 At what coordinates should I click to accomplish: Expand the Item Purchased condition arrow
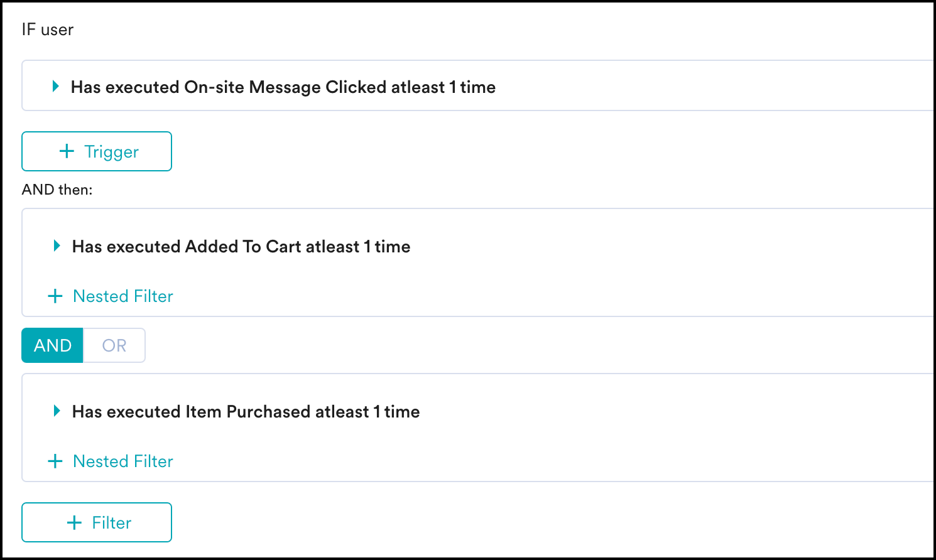pyautogui.click(x=57, y=411)
